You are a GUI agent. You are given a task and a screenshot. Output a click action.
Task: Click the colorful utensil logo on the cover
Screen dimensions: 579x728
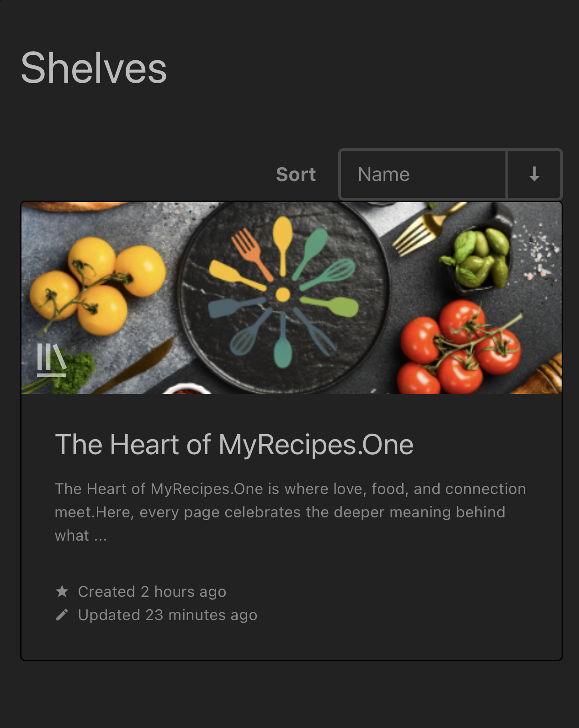tap(283, 295)
